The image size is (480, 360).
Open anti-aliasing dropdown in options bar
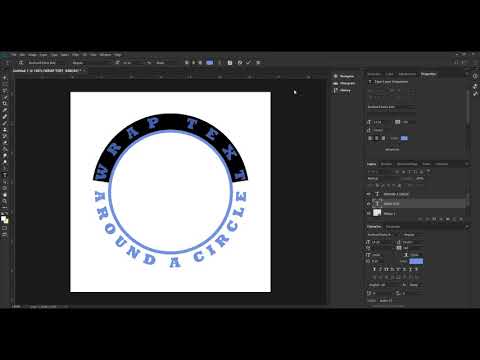pyautogui.click(x=165, y=62)
